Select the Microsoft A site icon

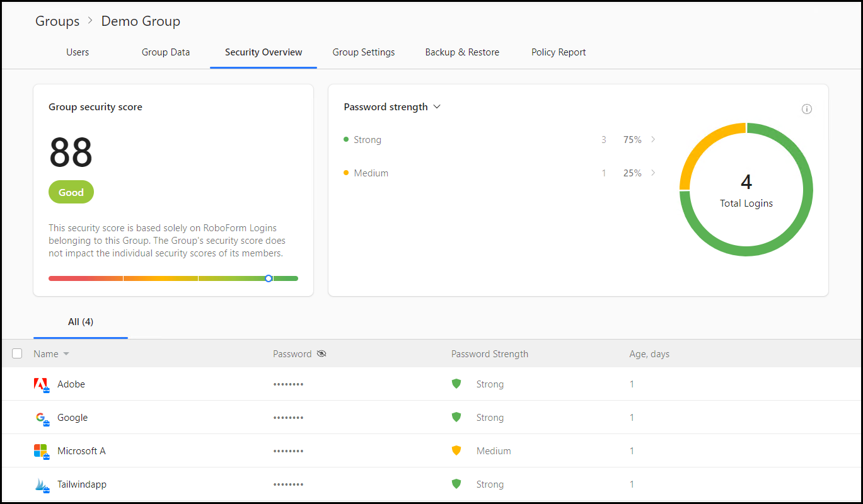click(39, 450)
